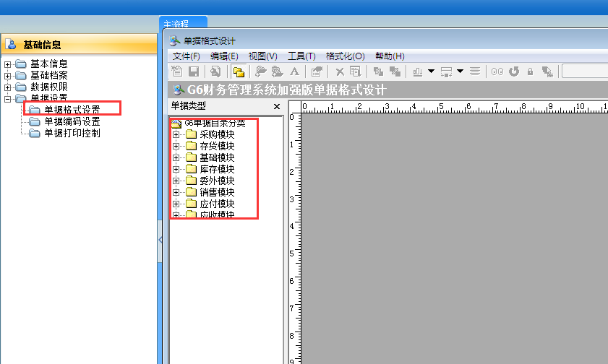Click the text label 'A' tool icon

click(x=294, y=71)
